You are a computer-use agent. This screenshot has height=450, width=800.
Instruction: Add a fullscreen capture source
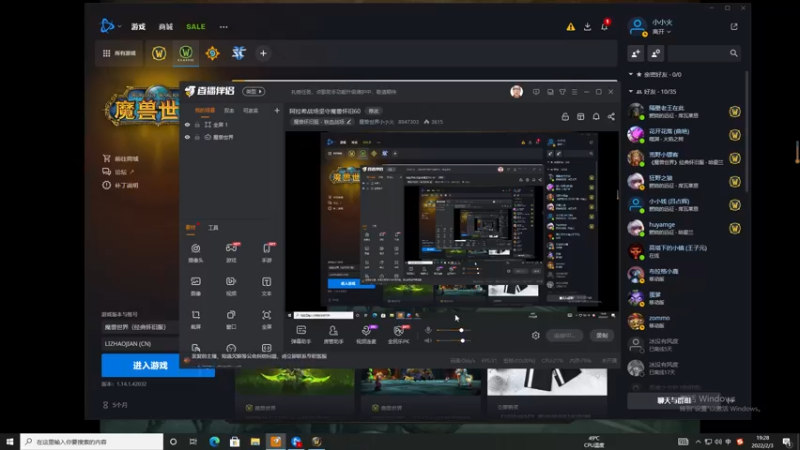click(x=267, y=319)
